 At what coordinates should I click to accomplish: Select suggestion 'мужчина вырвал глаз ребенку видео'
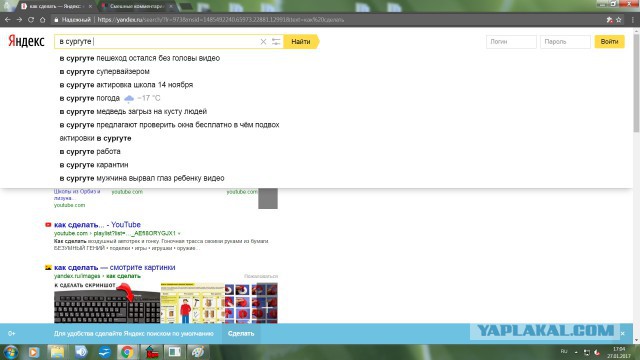[x=142, y=178]
